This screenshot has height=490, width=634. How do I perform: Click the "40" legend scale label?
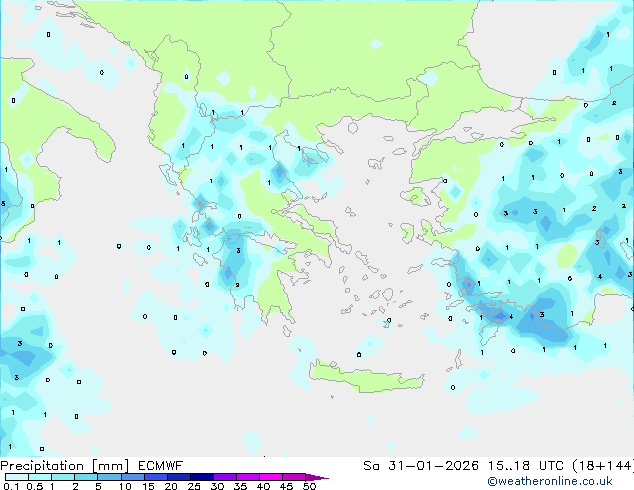pos(263,486)
